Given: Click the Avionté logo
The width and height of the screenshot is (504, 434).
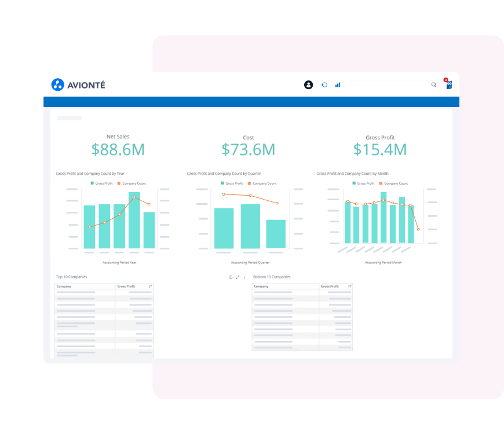Looking at the screenshot, I should tap(78, 85).
